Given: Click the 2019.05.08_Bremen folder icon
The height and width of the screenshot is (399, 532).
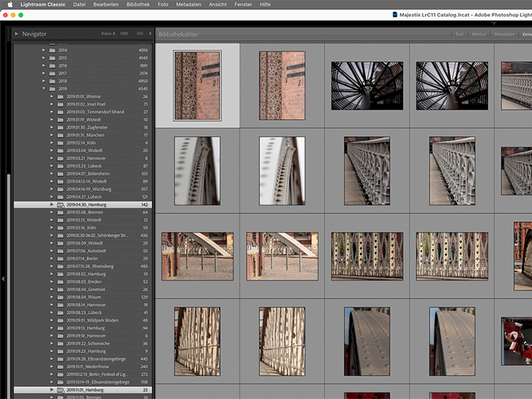Looking at the screenshot, I should (x=60, y=212).
